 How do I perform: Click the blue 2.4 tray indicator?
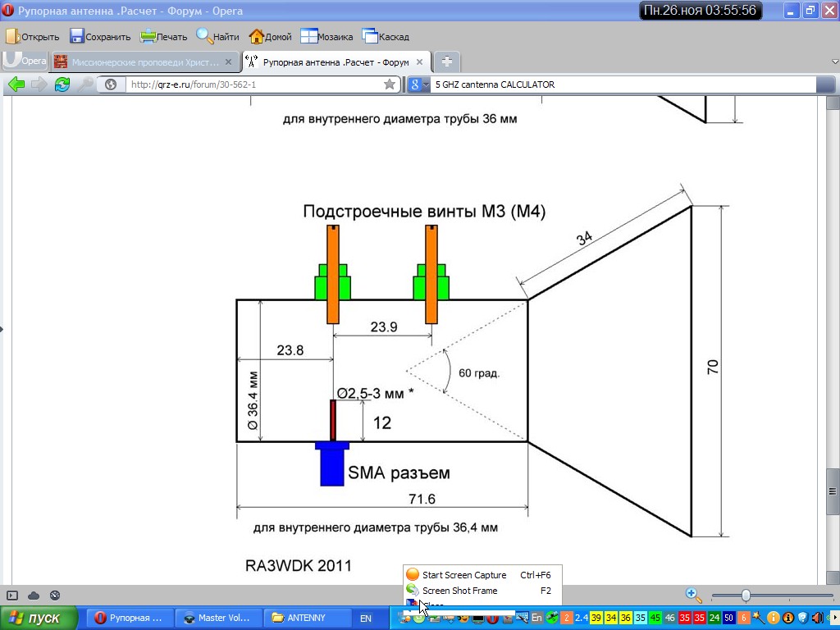click(x=582, y=618)
